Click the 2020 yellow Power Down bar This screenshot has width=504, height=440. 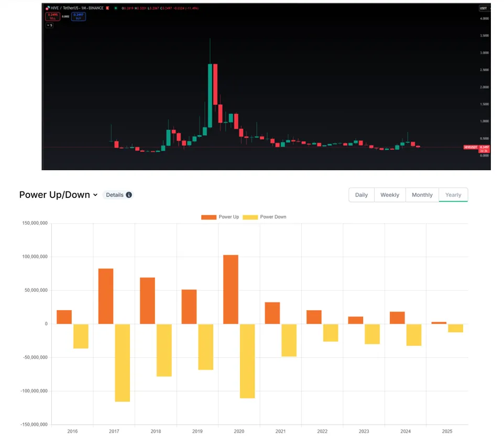point(247,361)
